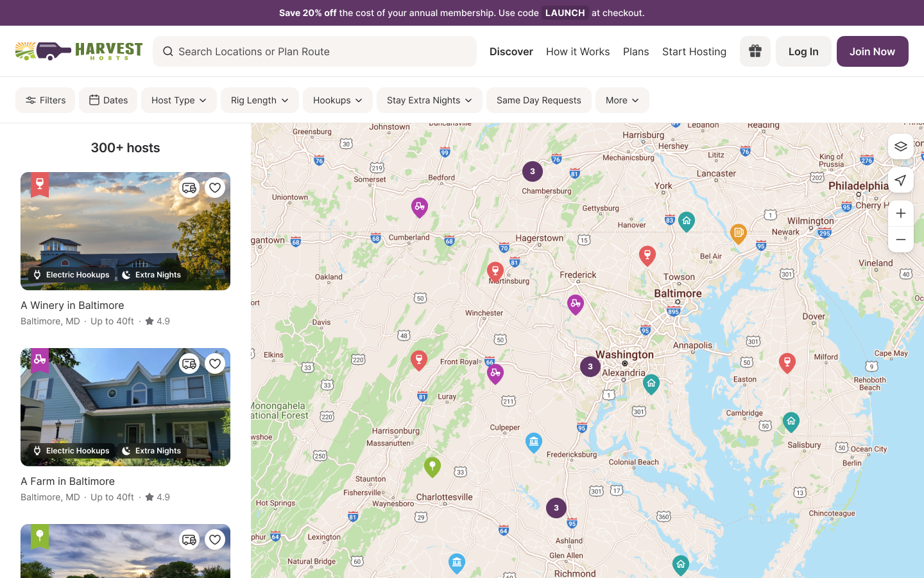Select teal home pin near Hanover
The image size is (924, 578).
click(687, 222)
